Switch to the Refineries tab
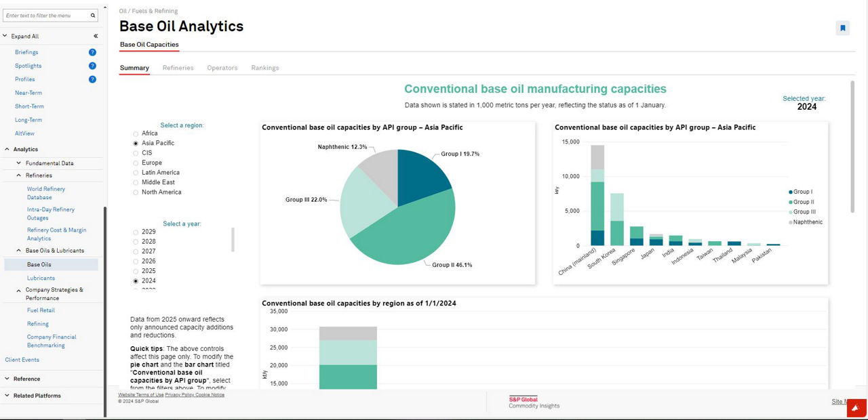 pos(178,68)
